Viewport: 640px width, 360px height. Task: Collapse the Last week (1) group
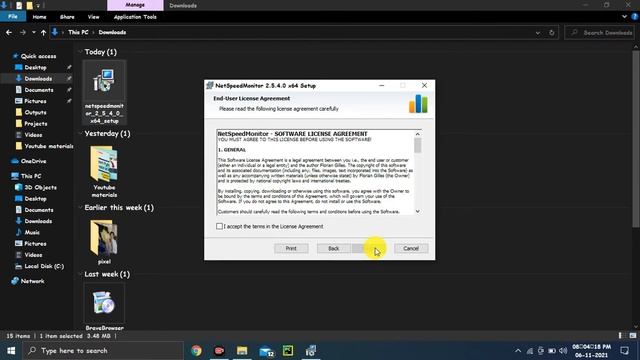[80, 274]
